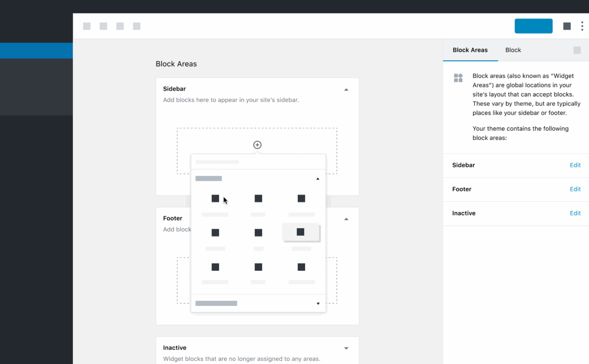Switch to the Block tab

coord(513,50)
